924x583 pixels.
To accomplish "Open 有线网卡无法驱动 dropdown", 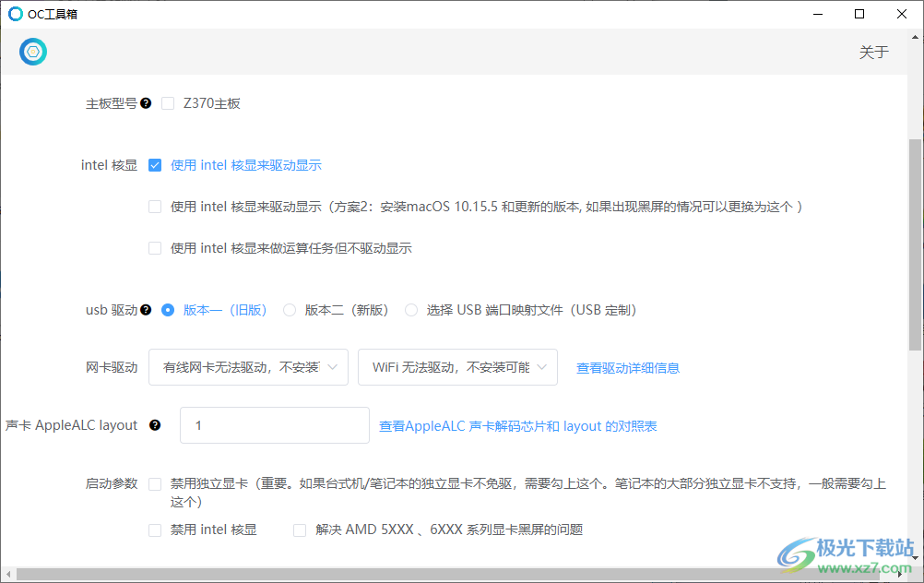I will (248, 367).
